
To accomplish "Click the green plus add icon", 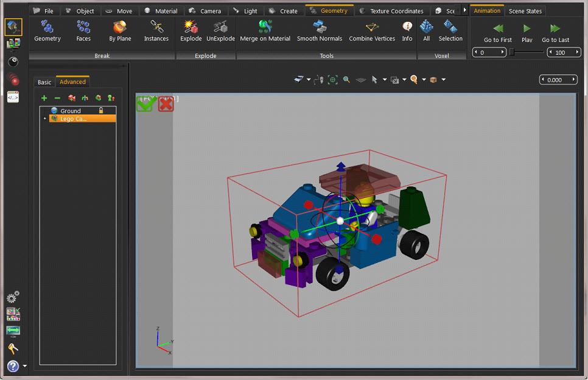I will 44,98.
